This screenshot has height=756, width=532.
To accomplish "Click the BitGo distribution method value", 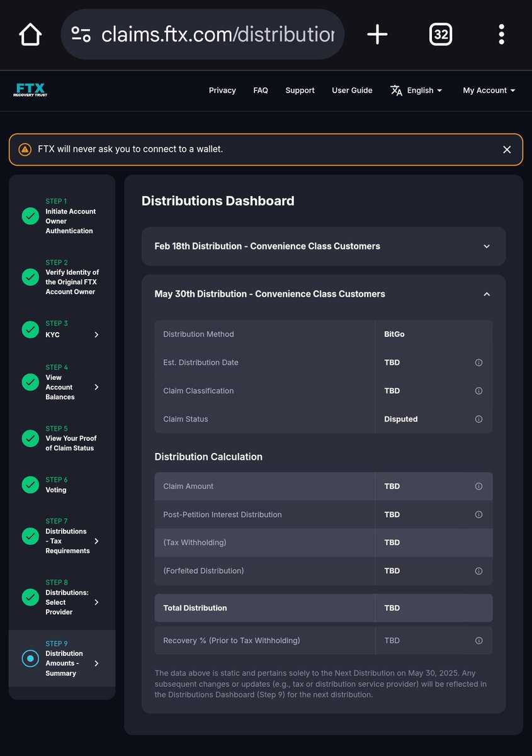I will pos(394,335).
